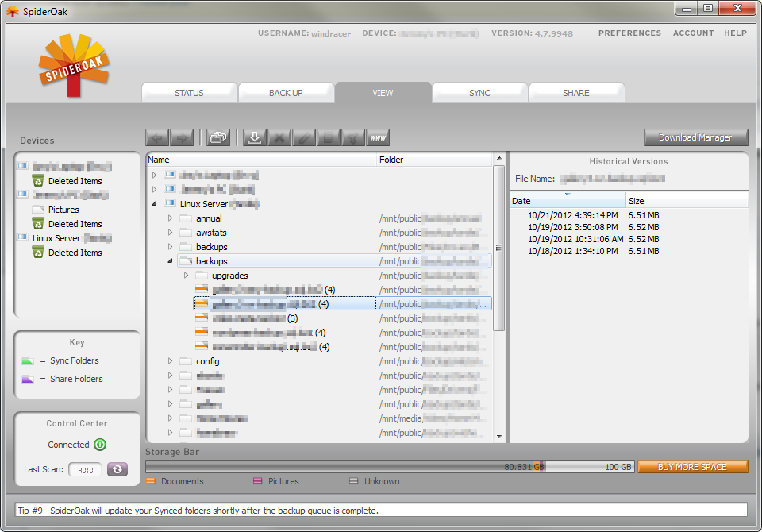The height and width of the screenshot is (532, 762).
Task: Open the Download Manager
Action: 695,137
